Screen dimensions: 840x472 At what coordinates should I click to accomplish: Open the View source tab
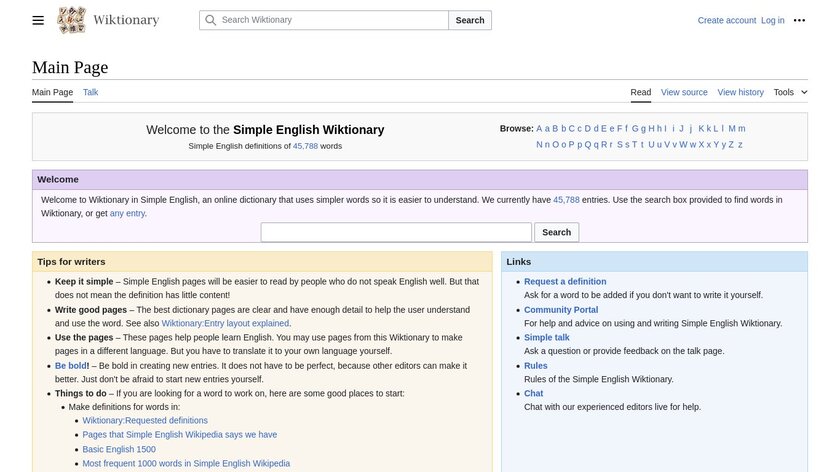click(x=684, y=92)
